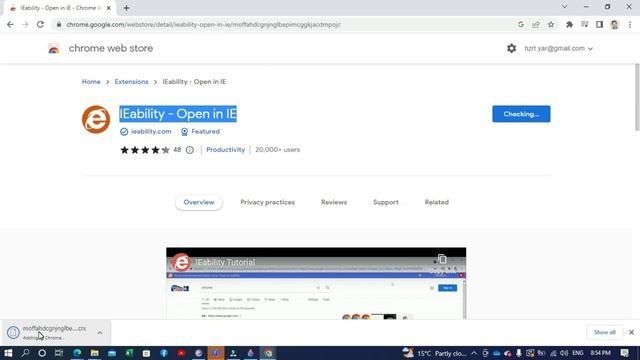Image resolution: width=640 pixels, height=360 pixels.
Task: Close the downloads bar
Action: [631, 332]
